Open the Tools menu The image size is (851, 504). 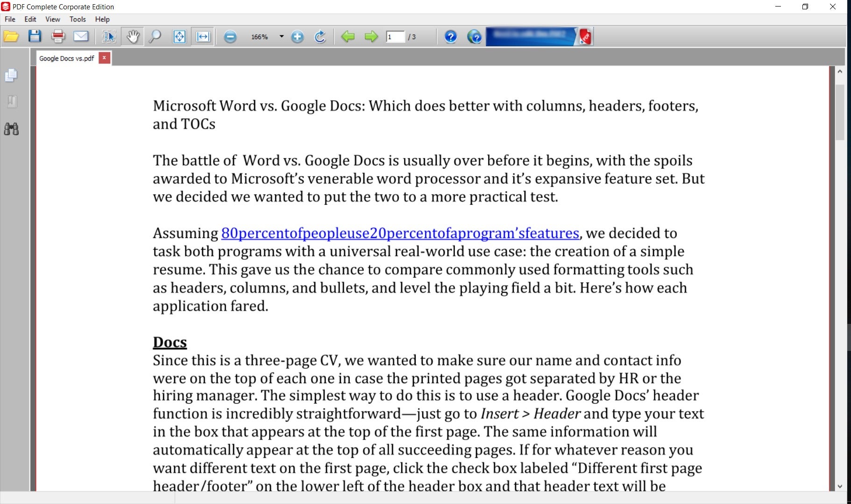click(78, 19)
